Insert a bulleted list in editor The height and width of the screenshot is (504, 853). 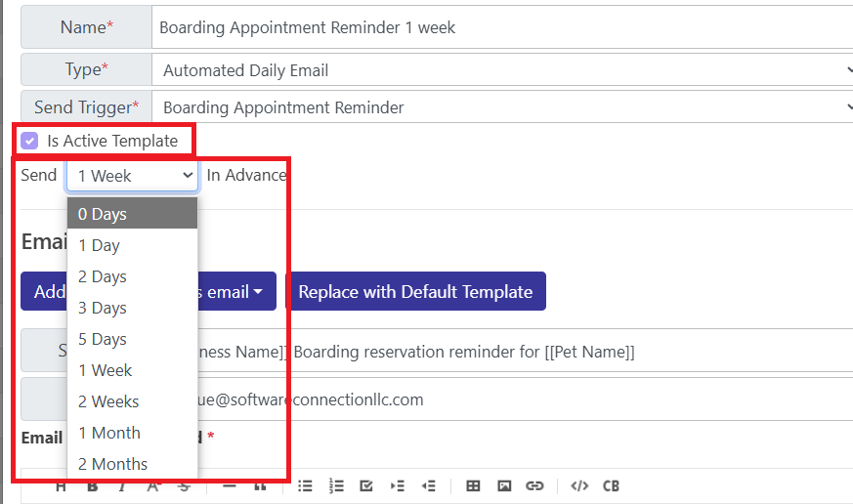pos(305,485)
